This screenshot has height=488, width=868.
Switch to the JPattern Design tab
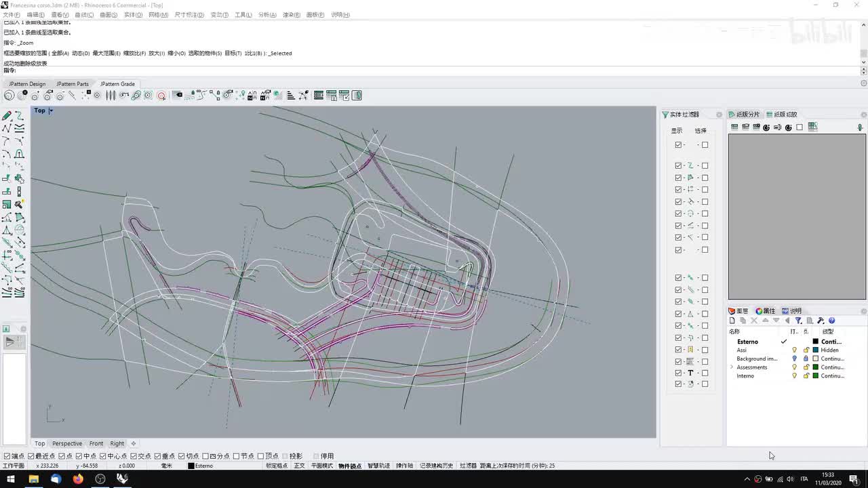point(27,84)
